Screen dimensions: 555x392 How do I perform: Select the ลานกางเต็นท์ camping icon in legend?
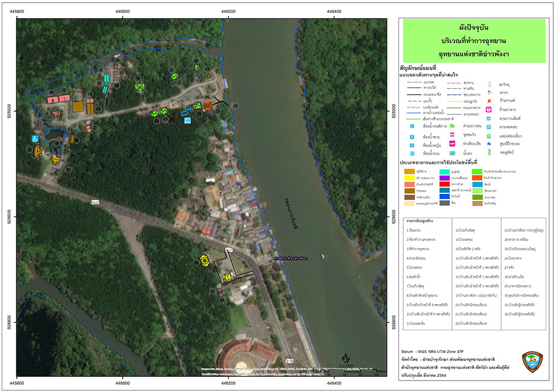pyautogui.click(x=488, y=118)
